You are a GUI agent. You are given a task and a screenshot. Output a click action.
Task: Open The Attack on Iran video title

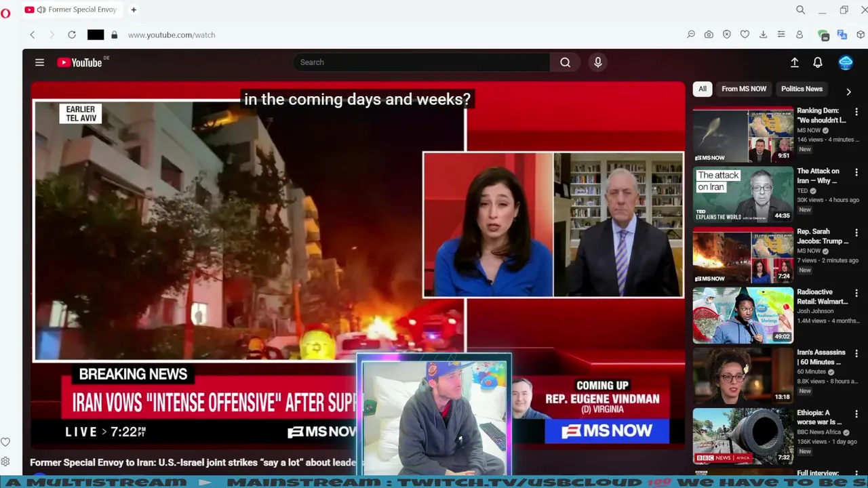click(818, 176)
